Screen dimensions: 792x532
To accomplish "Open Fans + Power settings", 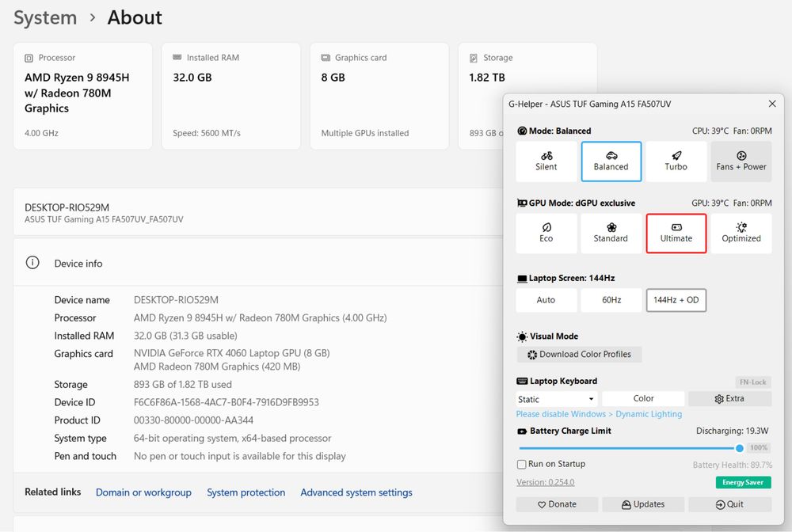I will coord(741,161).
